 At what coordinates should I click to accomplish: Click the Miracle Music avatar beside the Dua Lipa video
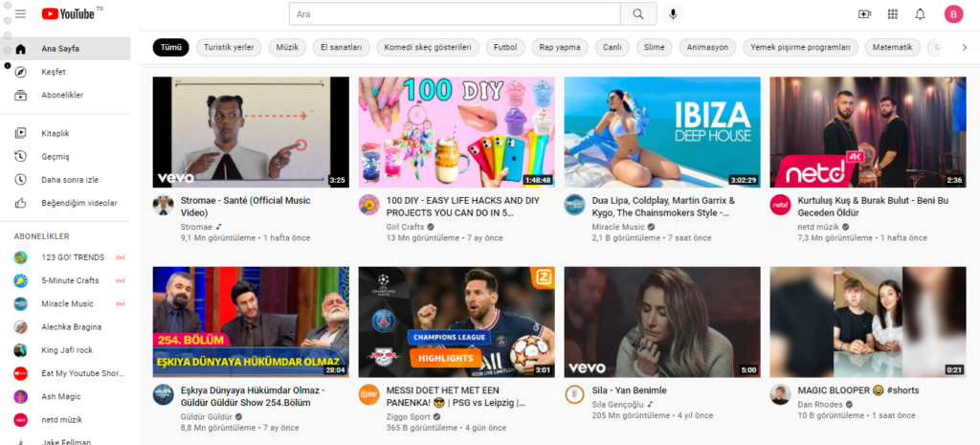[574, 205]
